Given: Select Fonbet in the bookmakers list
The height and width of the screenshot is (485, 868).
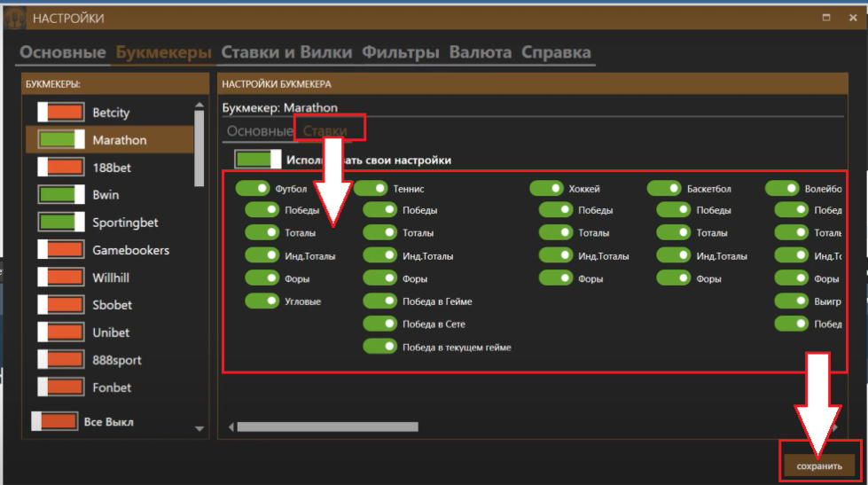Looking at the screenshot, I should [x=112, y=387].
